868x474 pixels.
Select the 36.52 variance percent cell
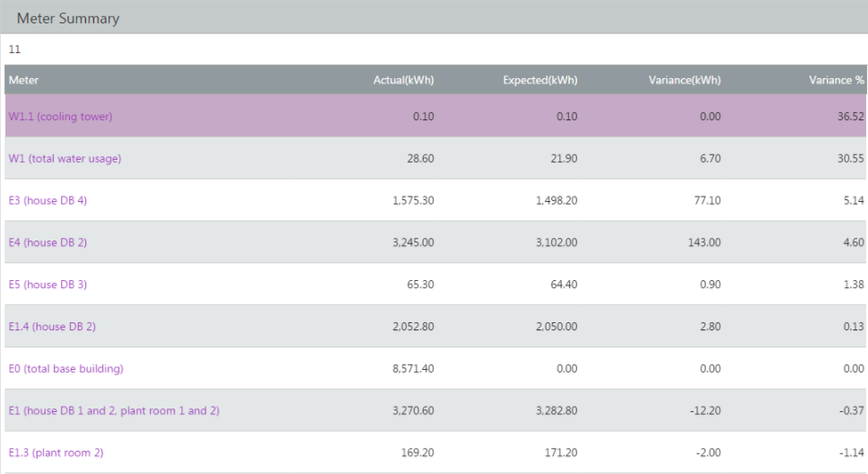(850, 117)
